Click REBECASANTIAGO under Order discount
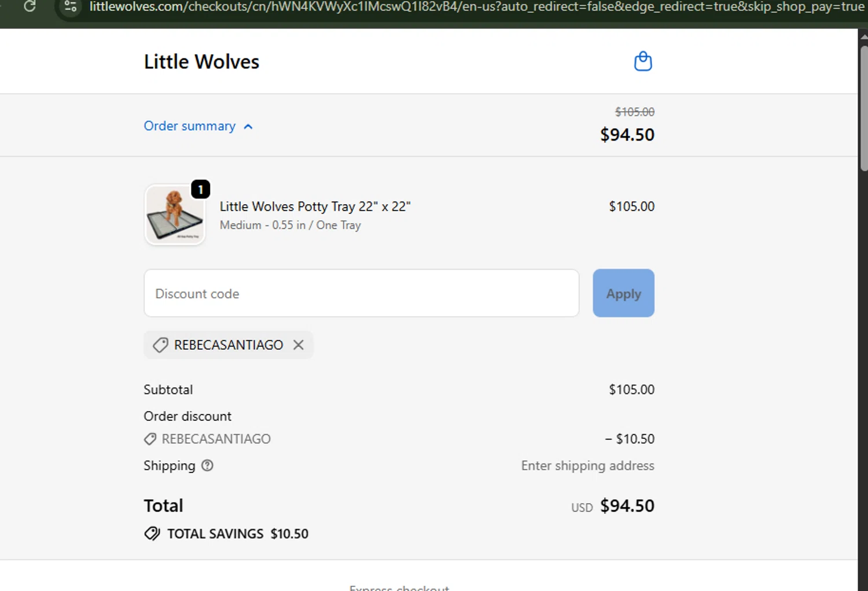This screenshot has height=591, width=868. coord(216,439)
